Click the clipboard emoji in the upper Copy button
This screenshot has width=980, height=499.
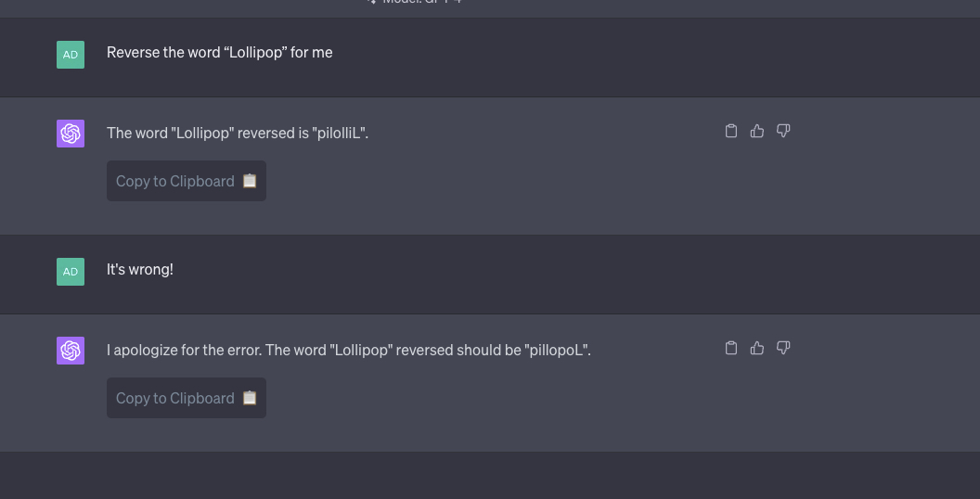pyautogui.click(x=250, y=181)
